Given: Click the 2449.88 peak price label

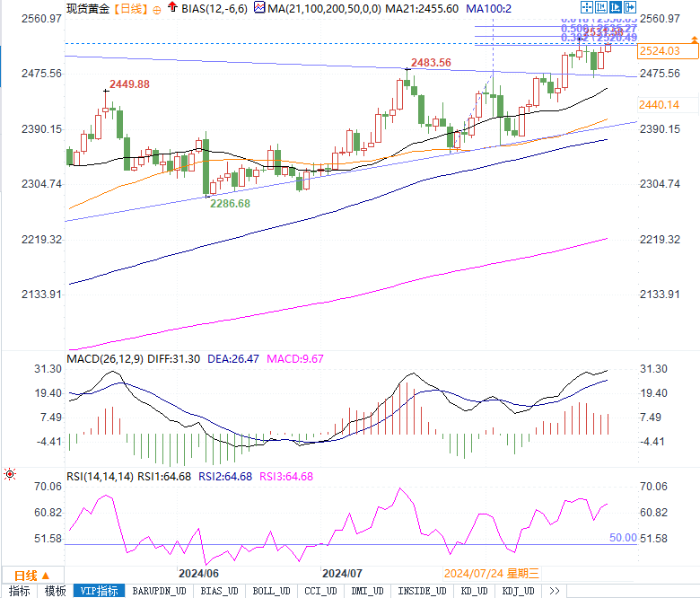Looking at the screenshot, I should pos(129,84).
